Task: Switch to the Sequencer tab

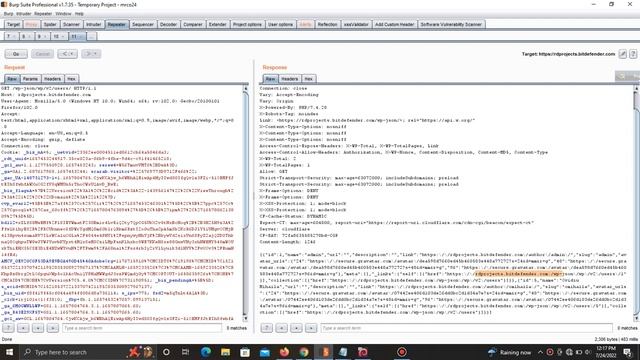Action: click(142, 24)
